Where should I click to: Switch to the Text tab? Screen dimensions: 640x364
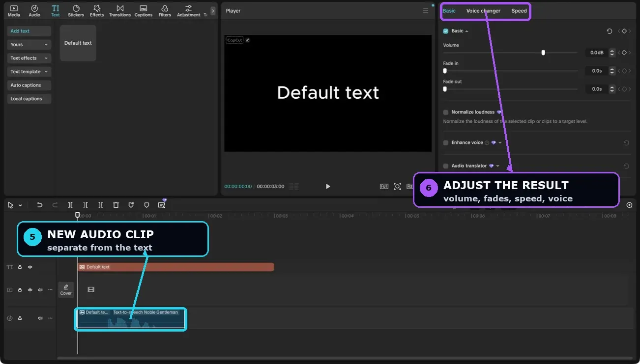(56, 11)
